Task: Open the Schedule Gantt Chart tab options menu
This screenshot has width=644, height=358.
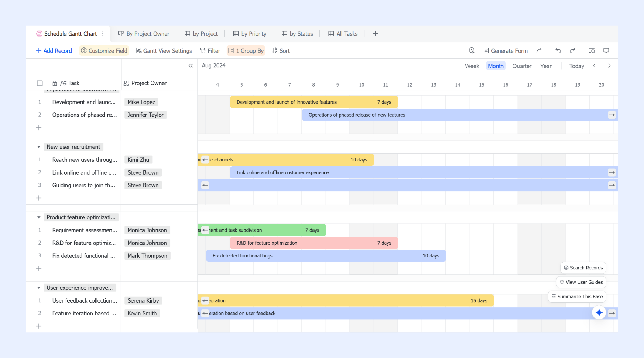Action: [x=102, y=34]
